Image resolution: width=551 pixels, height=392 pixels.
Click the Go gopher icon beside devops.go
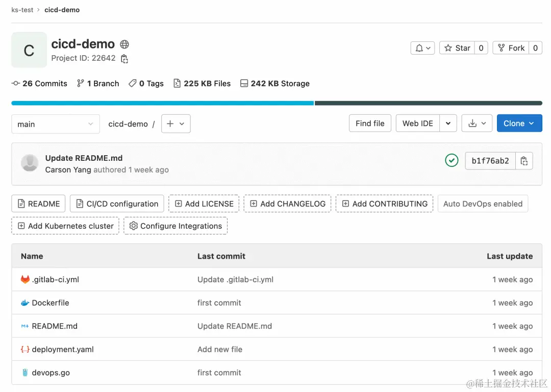[25, 373]
